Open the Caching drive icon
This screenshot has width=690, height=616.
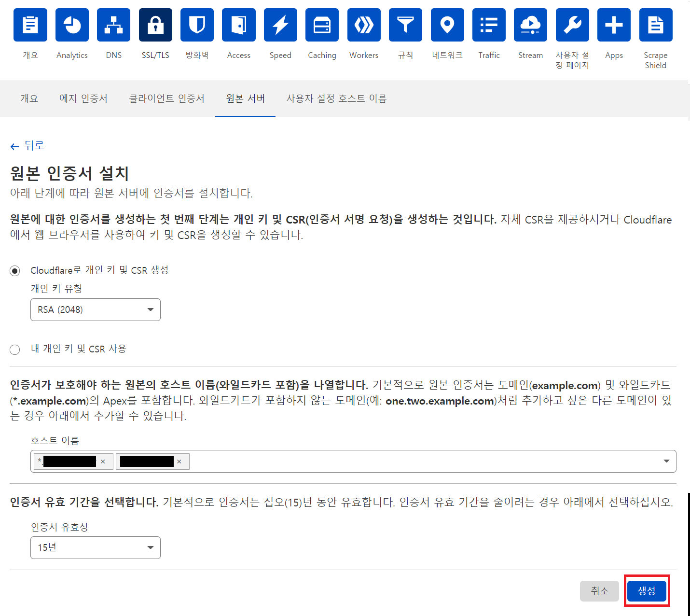click(x=322, y=25)
